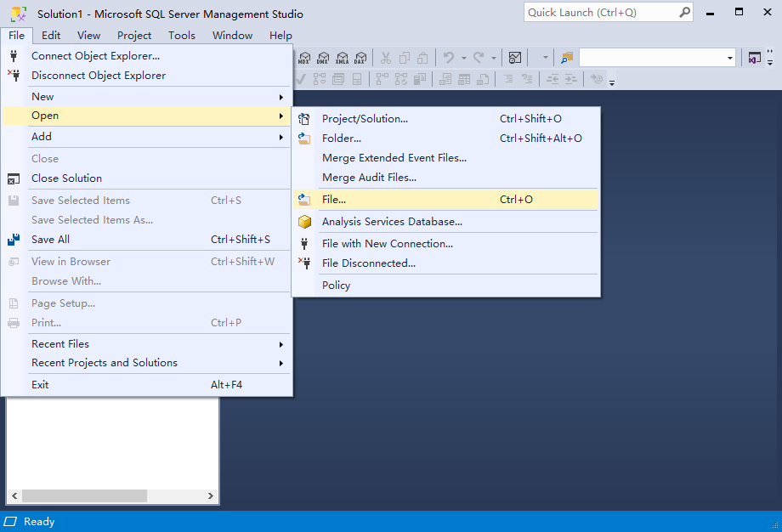This screenshot has width=782, height=532.
Task: Click Exit in the File menu
Action: pos(40,385)
